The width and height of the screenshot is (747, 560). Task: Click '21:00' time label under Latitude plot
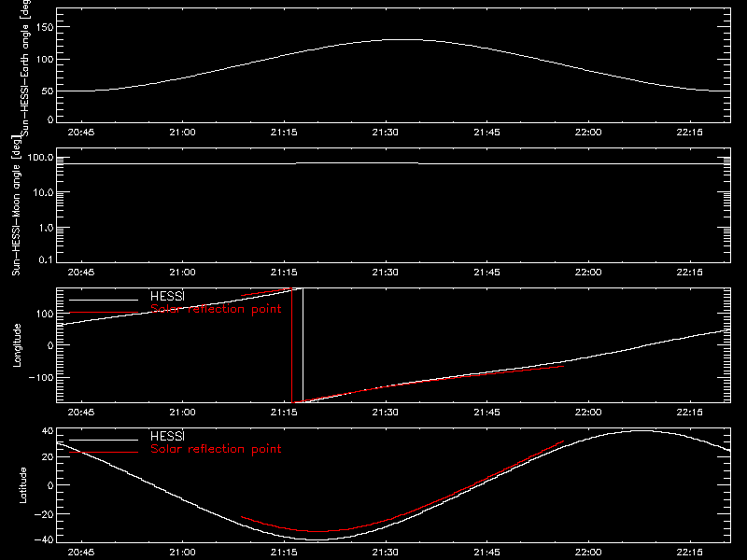pyautogui.click(x=182, y=553)
